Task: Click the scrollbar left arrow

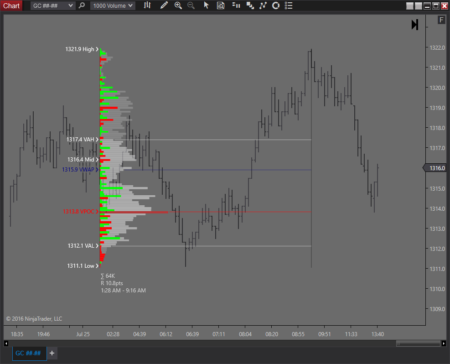Action: coord(6,343)
